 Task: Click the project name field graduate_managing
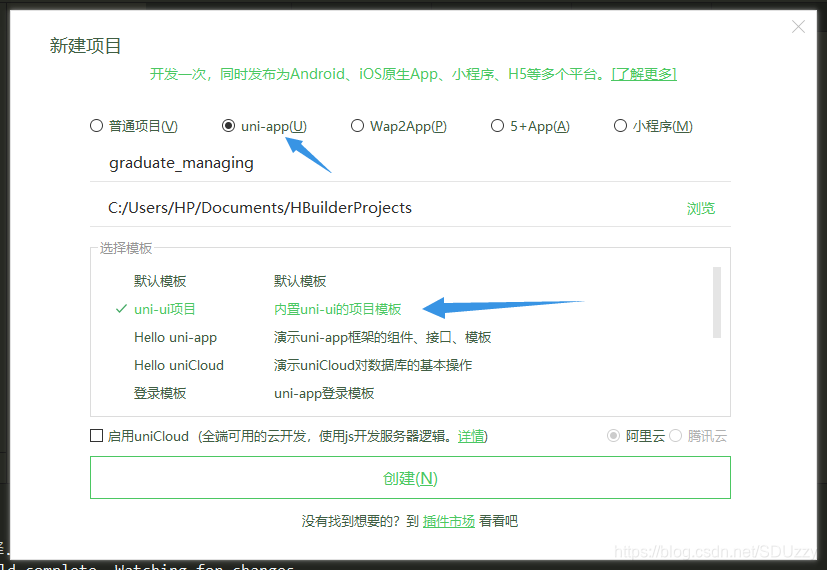click(x=410, y=163)
